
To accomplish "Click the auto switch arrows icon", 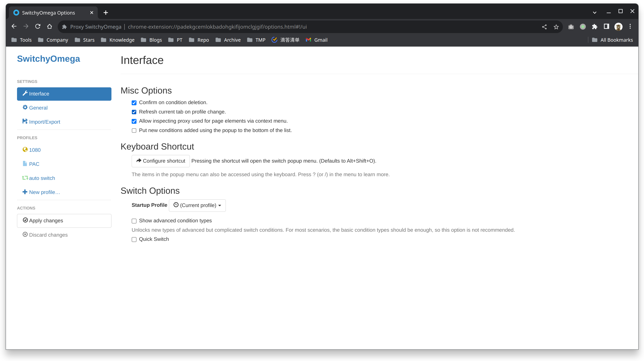I will click(25, 178).
